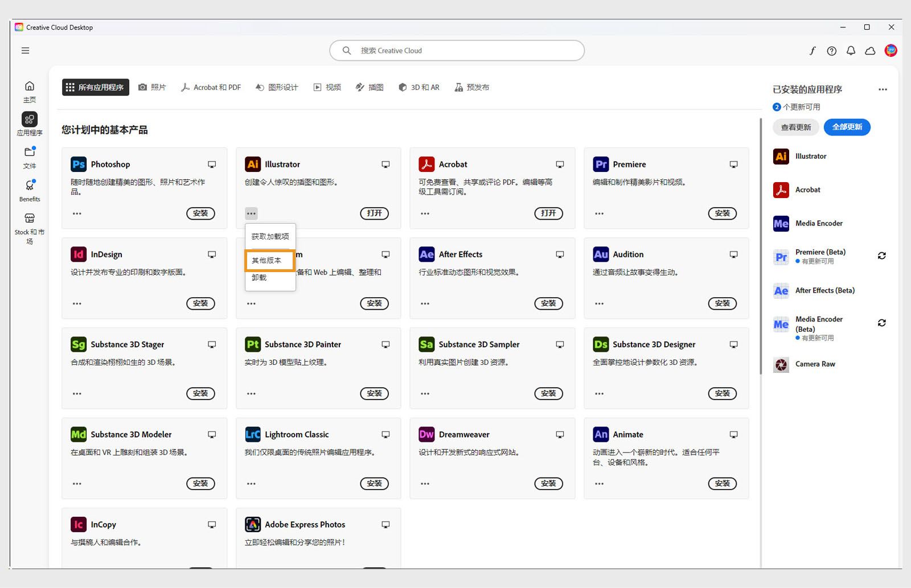The width and height of the screenshot is (911, 588).
Task: Switch to the 3D 和 AR tab
Action: [x=419, y=87]
